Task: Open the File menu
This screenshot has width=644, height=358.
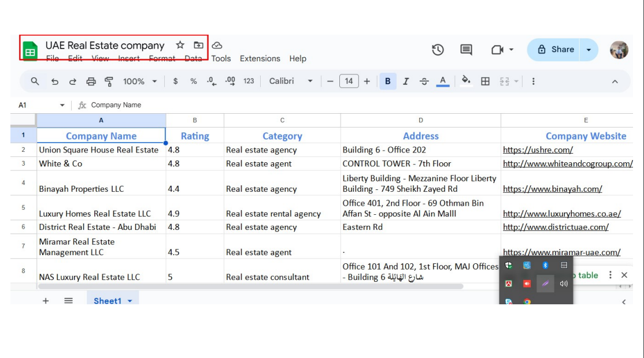Action: [x=52, y=59]
